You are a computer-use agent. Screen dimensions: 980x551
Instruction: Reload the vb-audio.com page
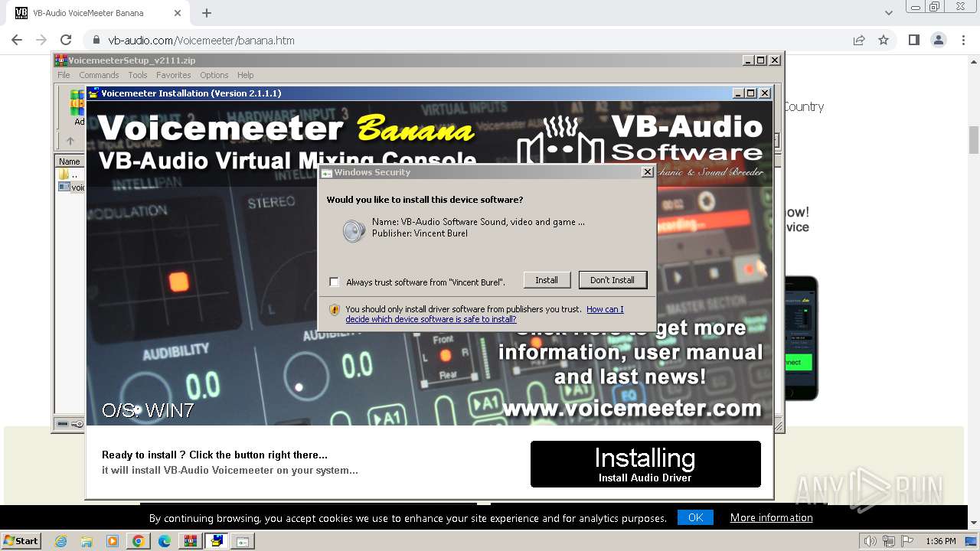click(66, 40)
